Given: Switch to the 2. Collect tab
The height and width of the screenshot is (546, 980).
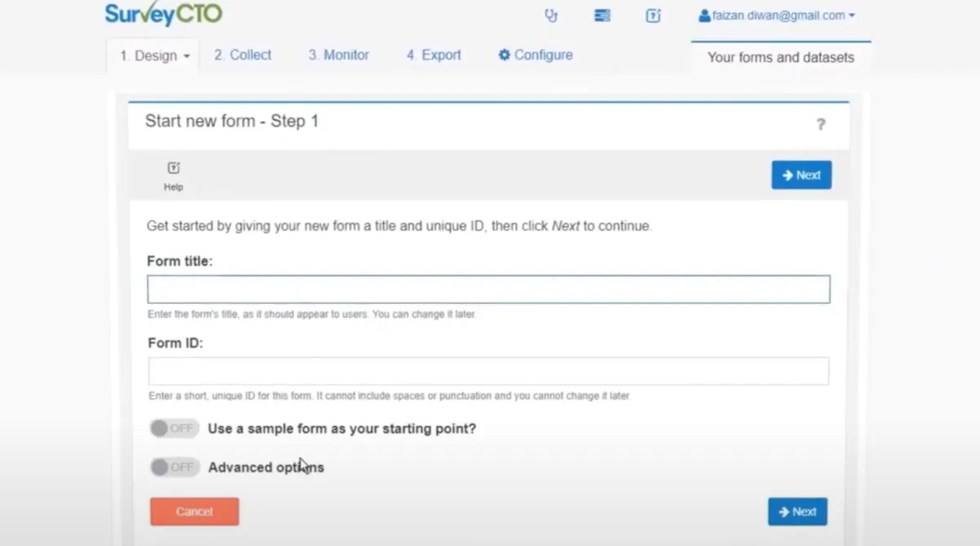Looking at the screenshot, I should [243, 55].
